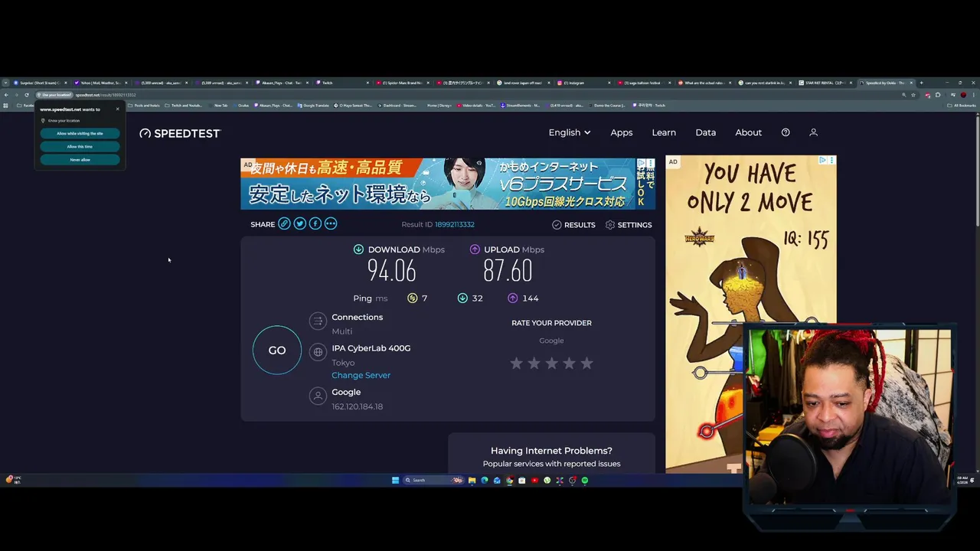Image resolution: width=980 pixels, height=551 pixels.
Task: Click the GO button to start test
Action: [x=277, y=350]
